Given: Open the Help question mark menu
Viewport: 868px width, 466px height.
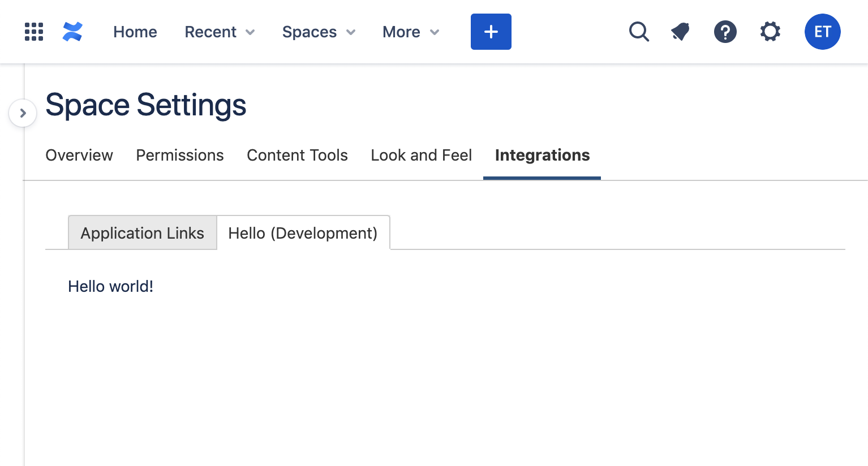Looking at the screenshot, I should [x=725, y=32].
